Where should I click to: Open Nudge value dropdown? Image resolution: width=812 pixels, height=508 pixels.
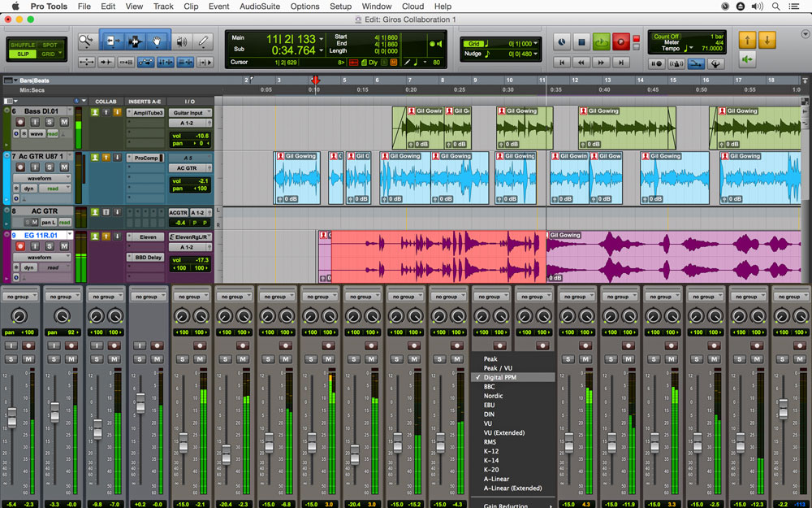pyautogui.click(x=535, y=54)
